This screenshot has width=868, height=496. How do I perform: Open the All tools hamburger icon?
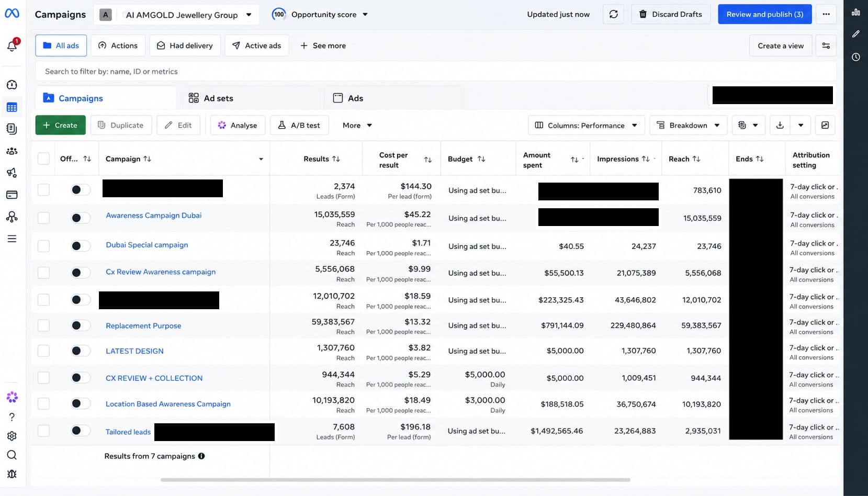[x=12, y=239]
